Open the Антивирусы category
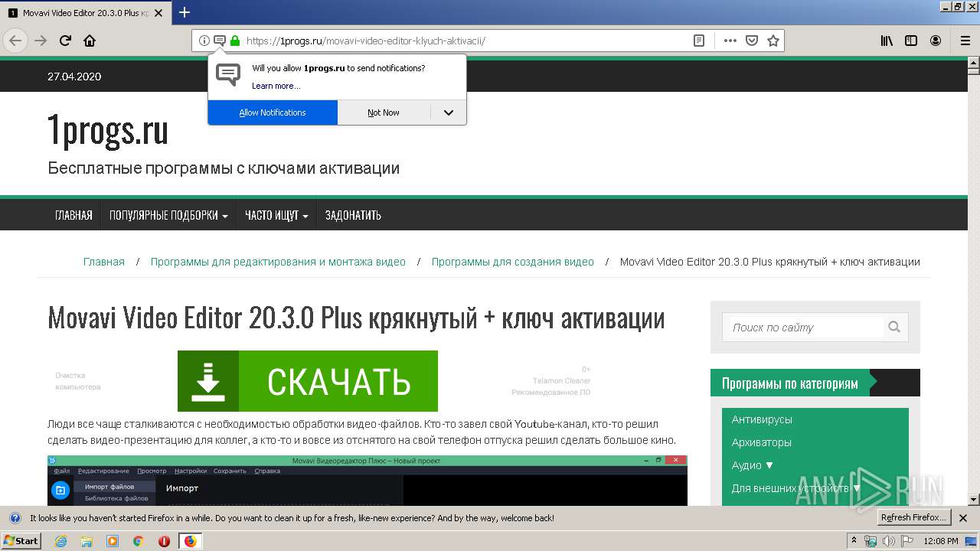Viewport: 980px width, 551px height. tap(762, 419)
